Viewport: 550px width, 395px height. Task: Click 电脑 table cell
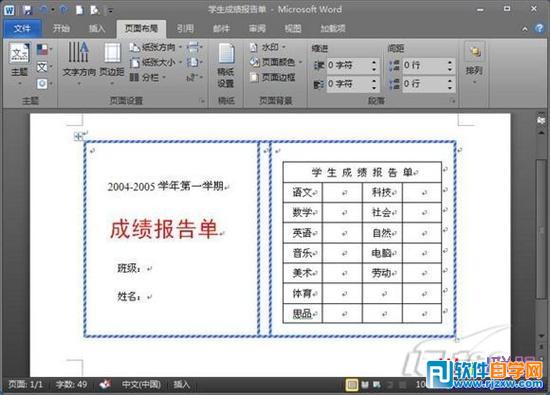click(x=382, y=253)
